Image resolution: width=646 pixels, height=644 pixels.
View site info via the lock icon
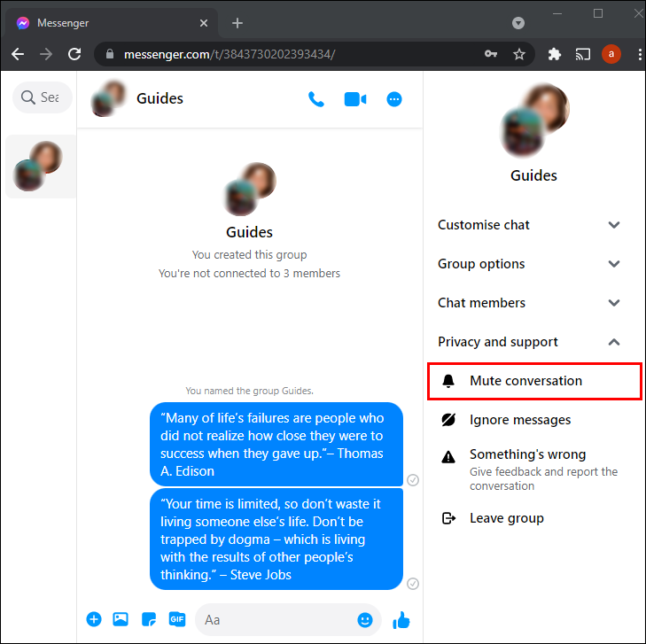pyautogui.click(x=110, y=54)
